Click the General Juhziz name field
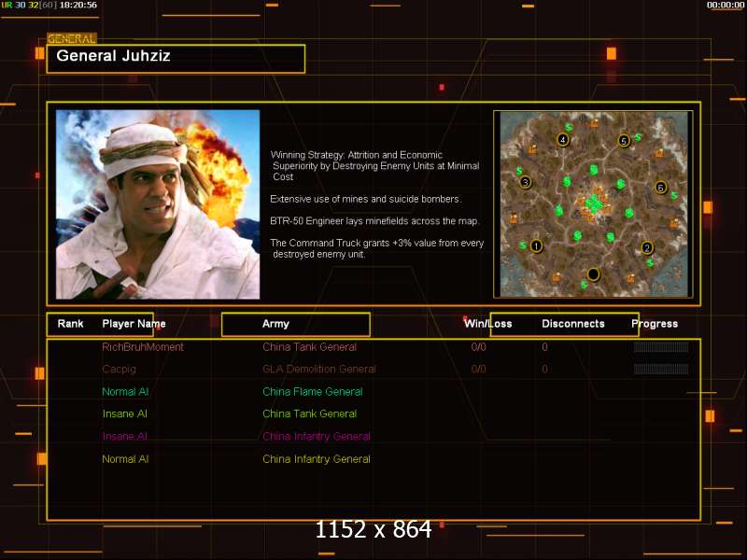This screenshot has height=560, width=747. (176, 58)
